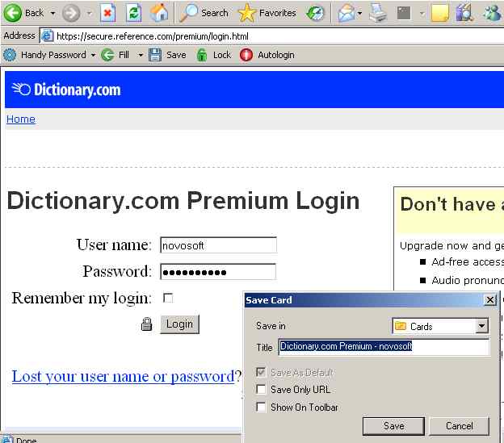
Task: Close the Save Card dialog
Action: (490, 300)
